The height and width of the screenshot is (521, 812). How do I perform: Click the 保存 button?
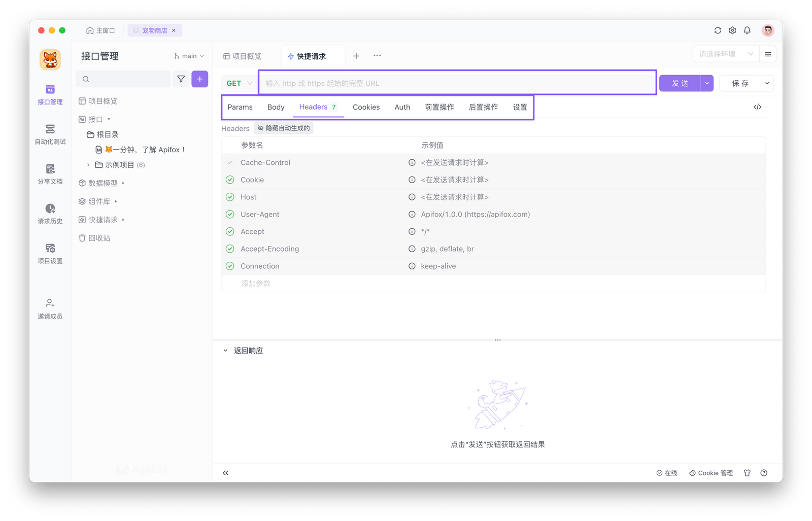point(739,83)
